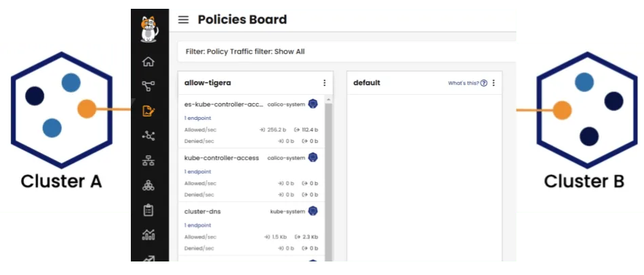Open the cluster-dns policy

(203, 212)
